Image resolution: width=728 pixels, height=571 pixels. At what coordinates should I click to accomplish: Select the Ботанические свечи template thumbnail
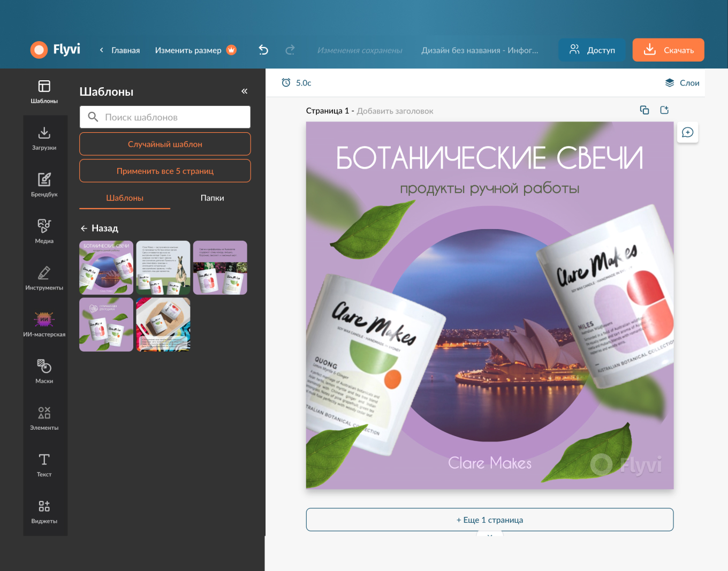[x=106, y=268]
